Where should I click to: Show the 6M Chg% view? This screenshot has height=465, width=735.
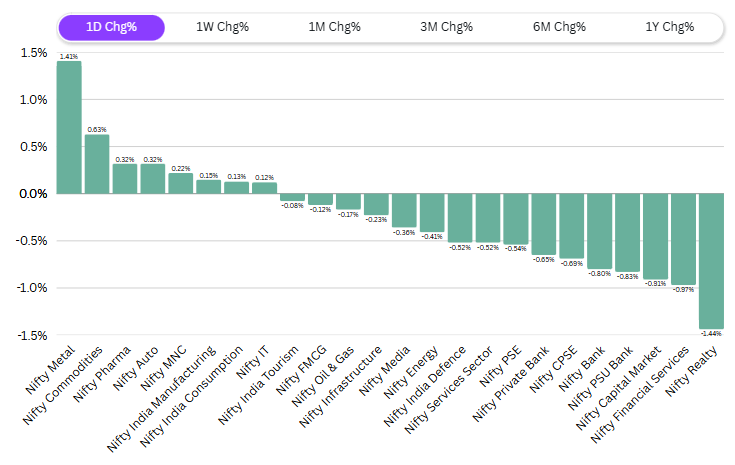coord(559,27)
